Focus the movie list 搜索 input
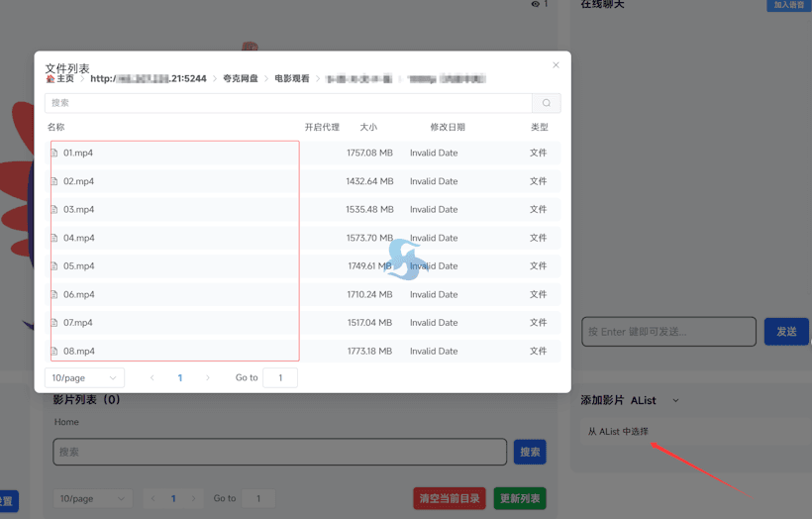This screenshot has width=812, height=519. pyautogui.click(x=279, y=452)
